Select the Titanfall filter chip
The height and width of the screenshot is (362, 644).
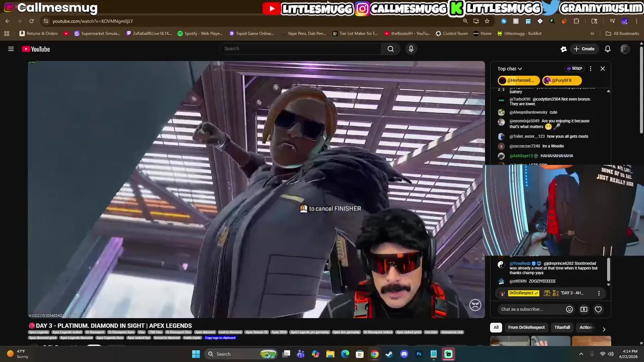coord(562,327)
